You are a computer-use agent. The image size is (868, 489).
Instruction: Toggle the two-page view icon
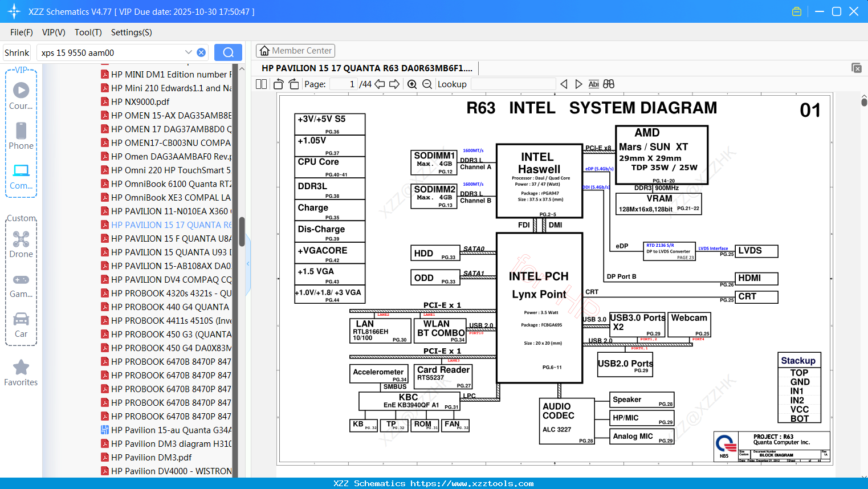pos(261,84)
